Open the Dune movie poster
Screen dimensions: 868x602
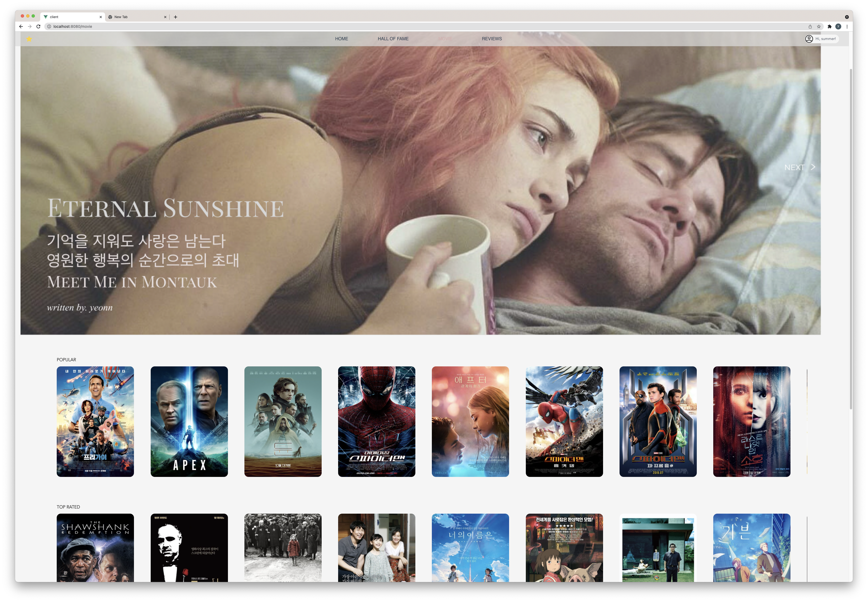283,421
